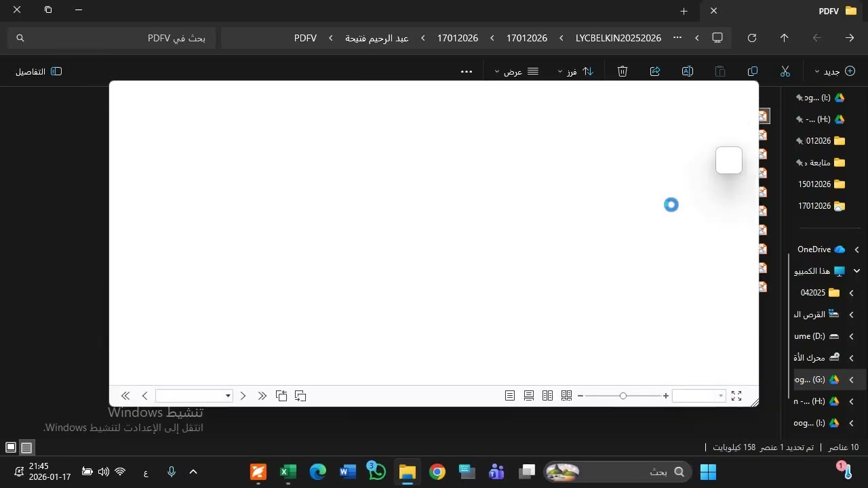Adjust the preview zoom slider handle
868x488 pixels.
coord(623,396)
